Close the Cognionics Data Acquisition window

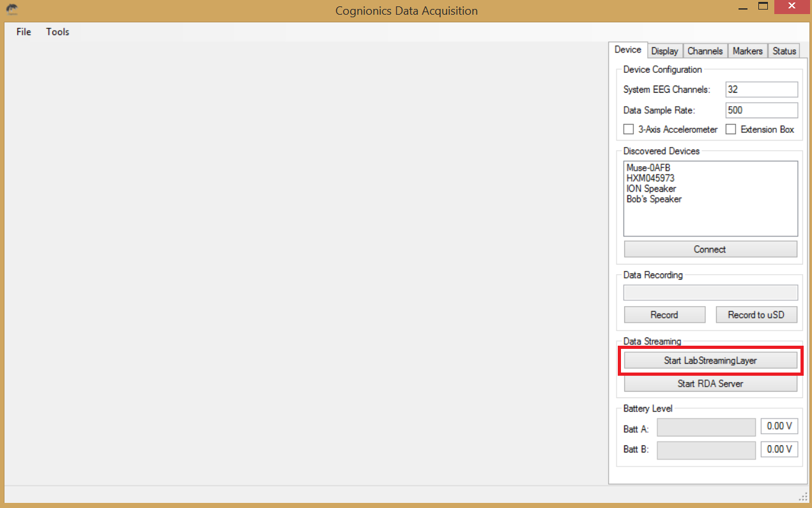click(x=791, y=7)
